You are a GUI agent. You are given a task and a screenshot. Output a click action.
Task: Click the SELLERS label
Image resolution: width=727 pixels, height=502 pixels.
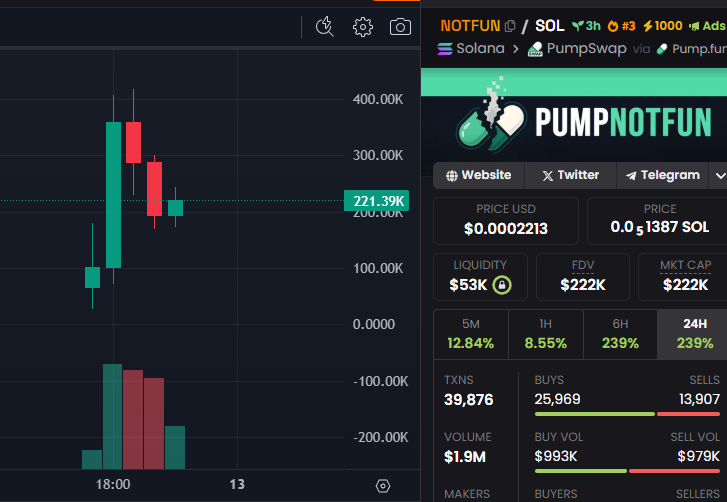pyautogui.click(x=698, y=494)
